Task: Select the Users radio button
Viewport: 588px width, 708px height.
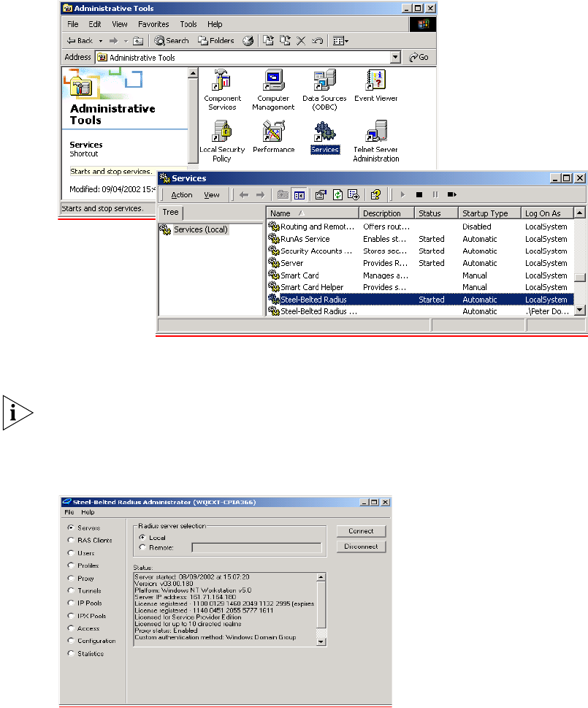Action: [71, 552]
